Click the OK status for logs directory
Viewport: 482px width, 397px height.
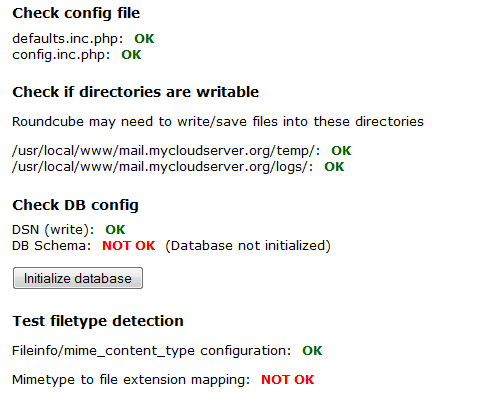coord(334,167)
